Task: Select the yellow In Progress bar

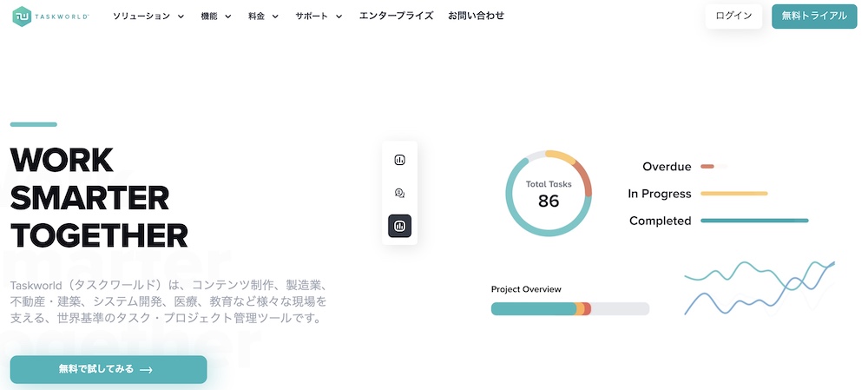Action: click(733, 194)
